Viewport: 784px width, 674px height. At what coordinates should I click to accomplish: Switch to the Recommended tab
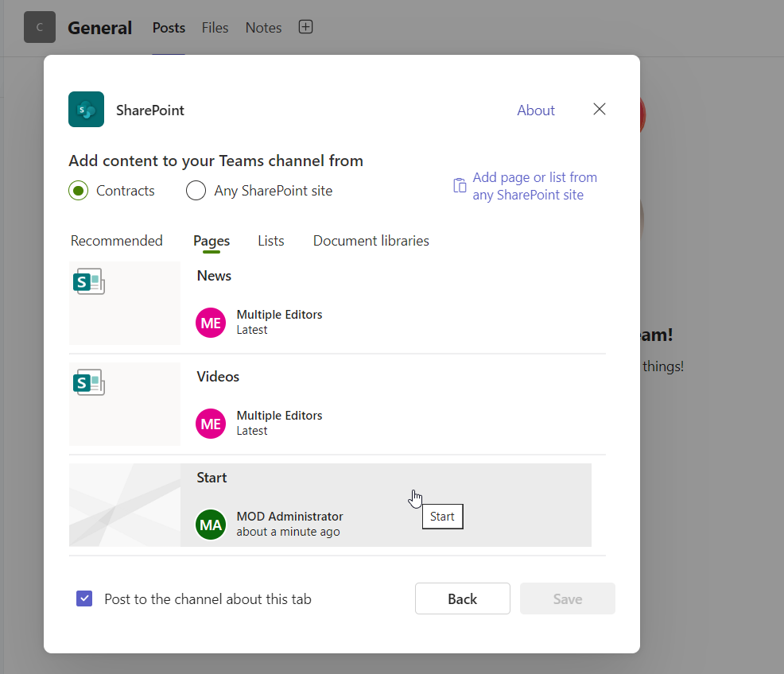tap(116, 240)
